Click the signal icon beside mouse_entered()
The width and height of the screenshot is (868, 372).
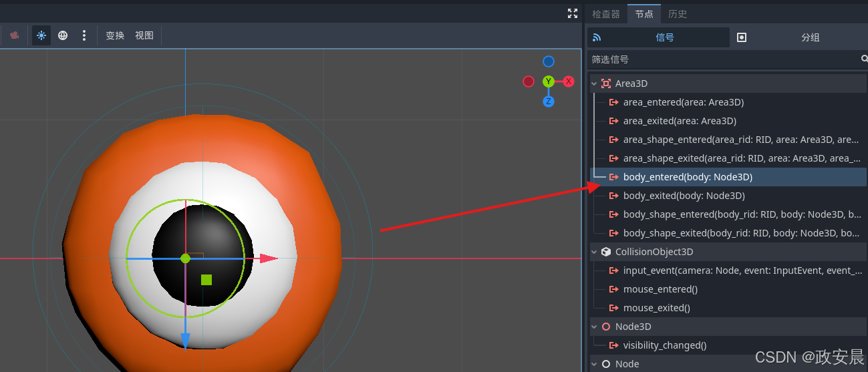(x=614, y=289)
